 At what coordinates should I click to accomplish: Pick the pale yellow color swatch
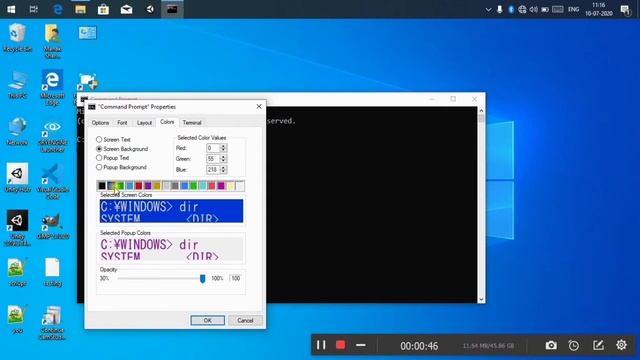pos(230,186)
